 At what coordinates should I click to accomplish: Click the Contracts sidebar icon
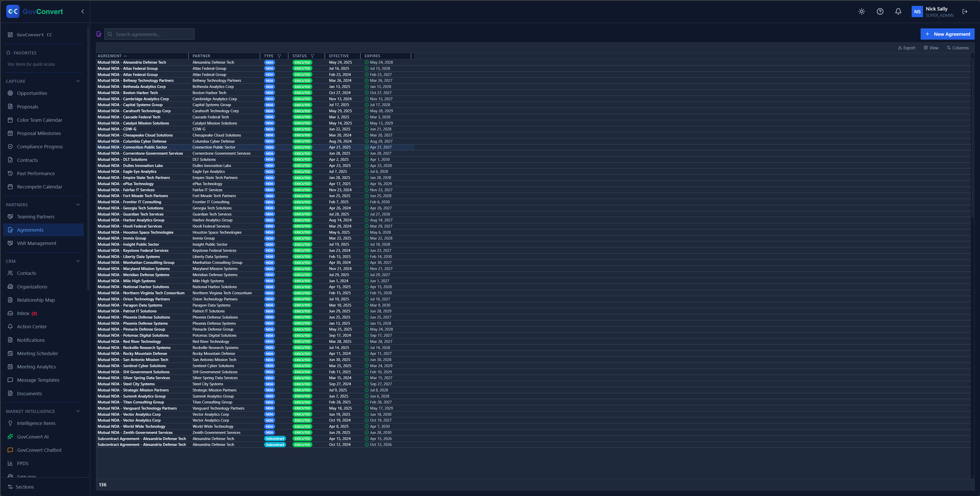pos(10,160)
